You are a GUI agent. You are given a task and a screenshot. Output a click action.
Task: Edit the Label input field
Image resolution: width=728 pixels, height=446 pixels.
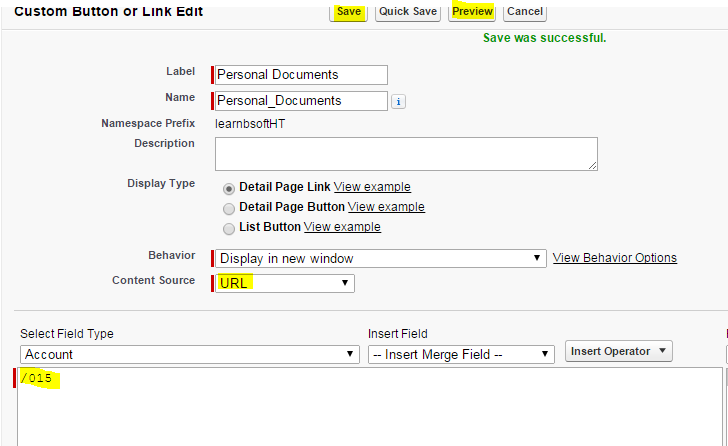(301, 75)
